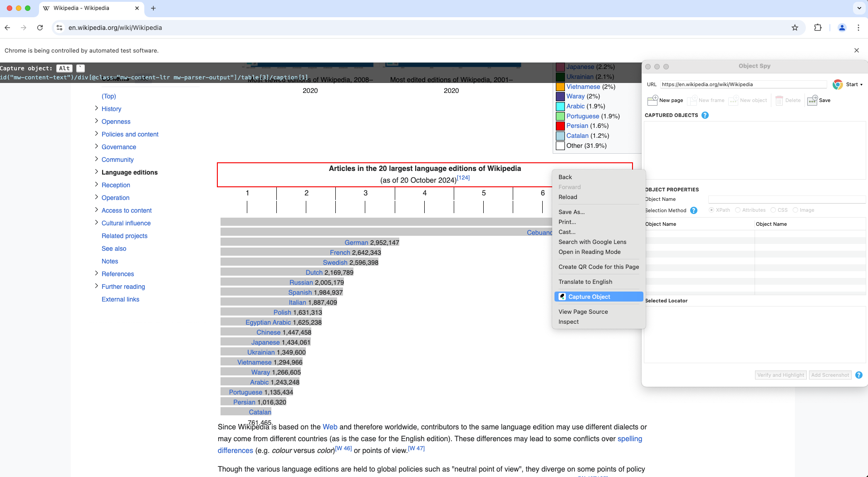View site information icon in address bar
The image size is (868, 477).
59,28
